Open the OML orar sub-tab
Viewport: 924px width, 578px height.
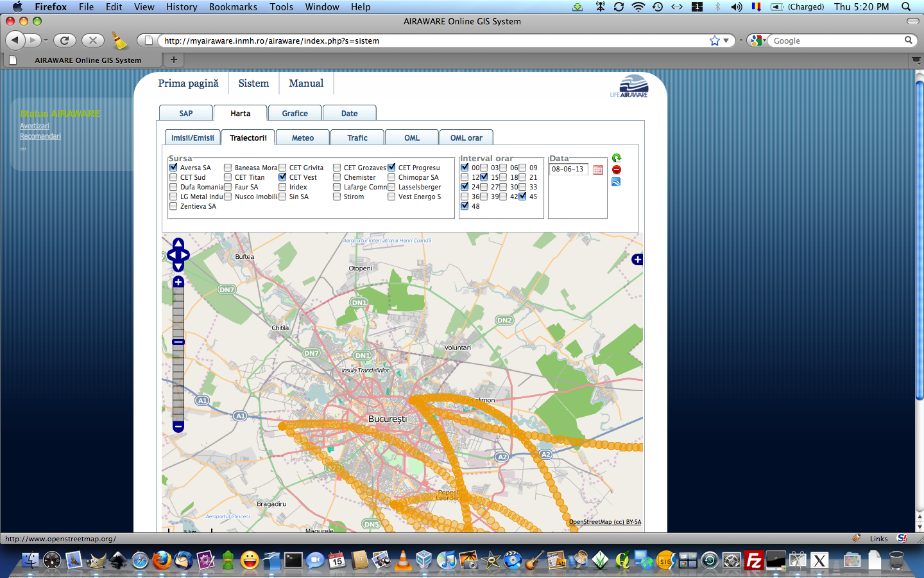coord(466,137)
